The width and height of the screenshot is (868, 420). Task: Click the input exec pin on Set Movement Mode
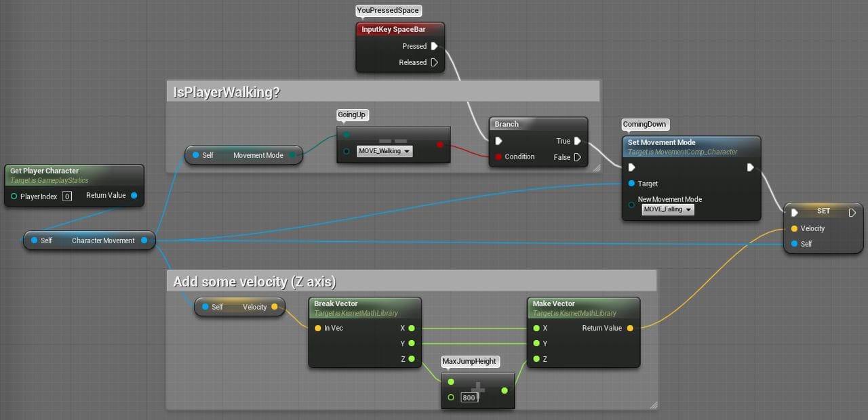click(x=632, y=167)
